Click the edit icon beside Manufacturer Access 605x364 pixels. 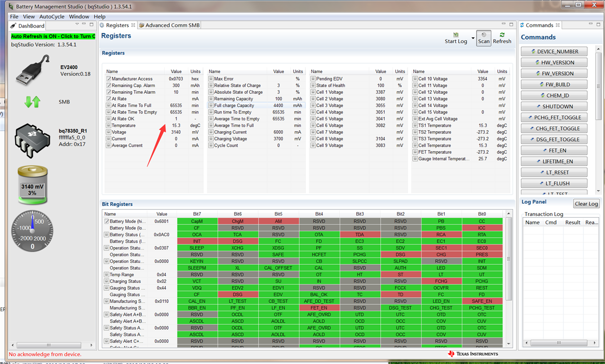pos(109,79)
